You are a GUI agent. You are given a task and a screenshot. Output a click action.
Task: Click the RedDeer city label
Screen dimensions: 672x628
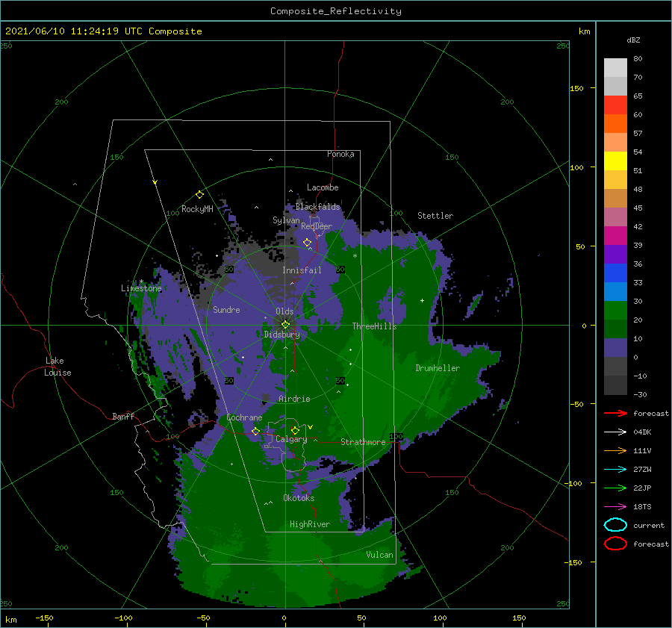click(317, 226)
